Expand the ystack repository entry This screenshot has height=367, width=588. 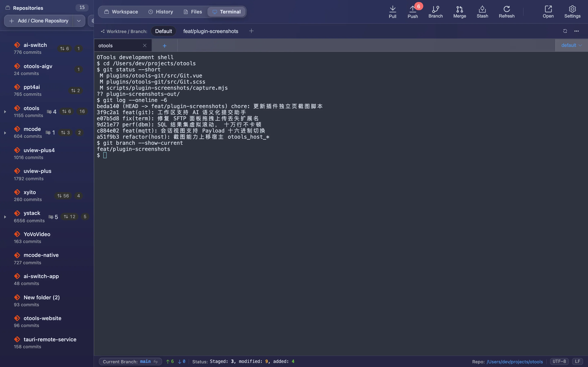pyautogui.click(x=5, y=217)
